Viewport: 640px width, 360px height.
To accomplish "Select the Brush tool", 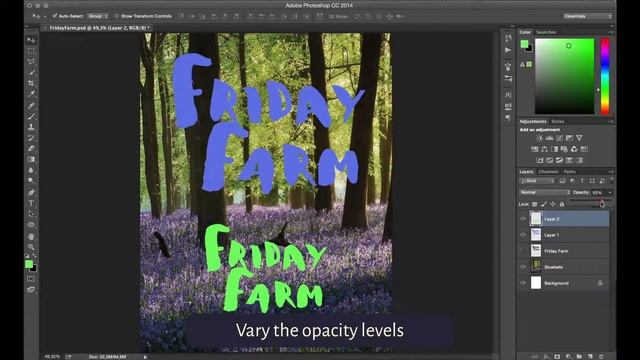I will [x=31, y=116].
